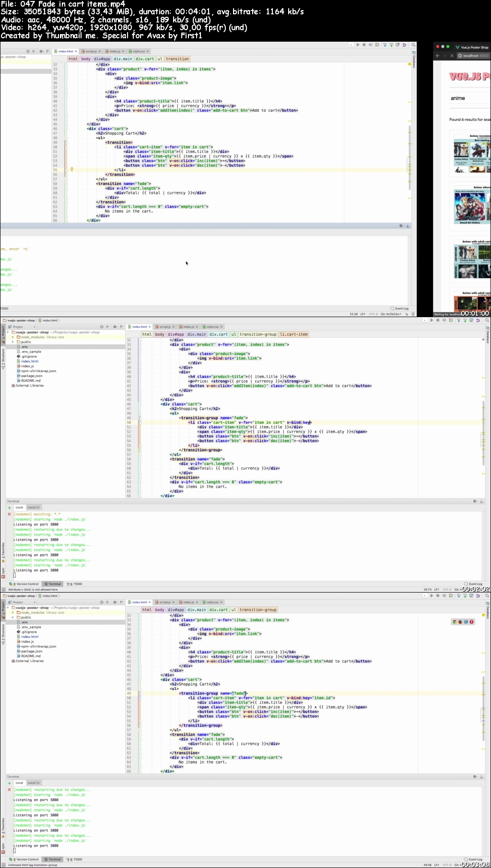491x868 pixels.
Task: Expand the public folder in bottom frame project tree
Action: [13, 617]
